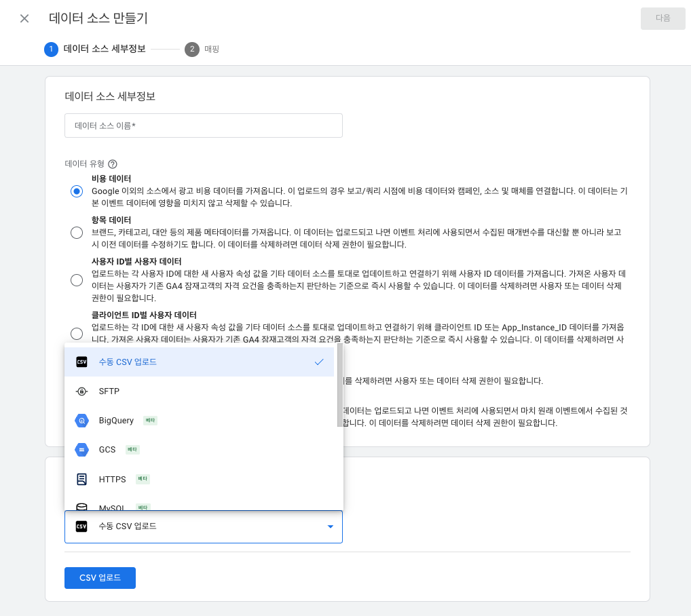
Task: Select the 항목 데이터 radio button
Action: [x=77, y=233]
